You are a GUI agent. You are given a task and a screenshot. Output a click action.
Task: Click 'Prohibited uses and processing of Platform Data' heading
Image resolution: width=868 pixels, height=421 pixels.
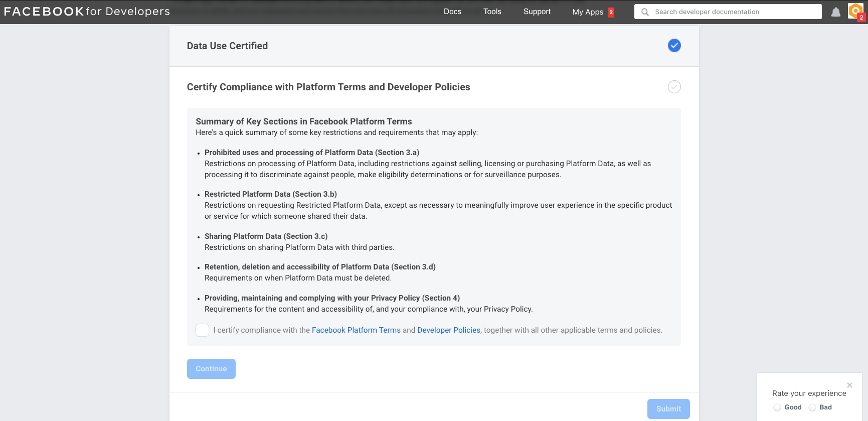tap(312, 153)
